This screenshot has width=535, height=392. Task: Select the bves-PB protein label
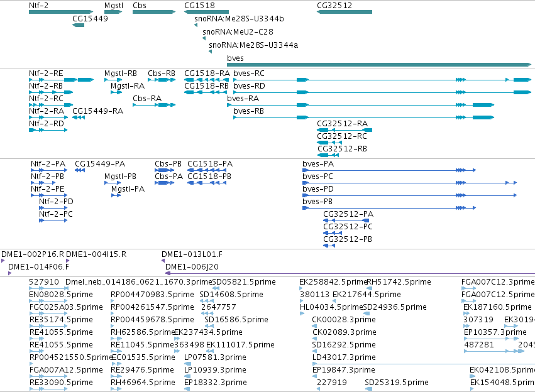[317, 202]
